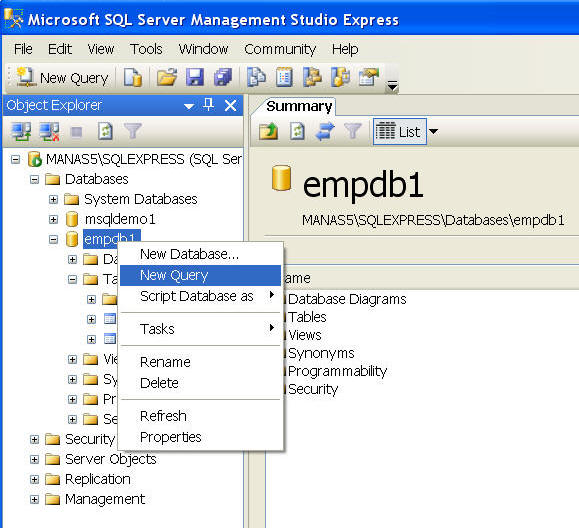Viewport: 579px width, 528px height.
Task: Collapse the Databases tree node
Action: (x=34, y=179)
